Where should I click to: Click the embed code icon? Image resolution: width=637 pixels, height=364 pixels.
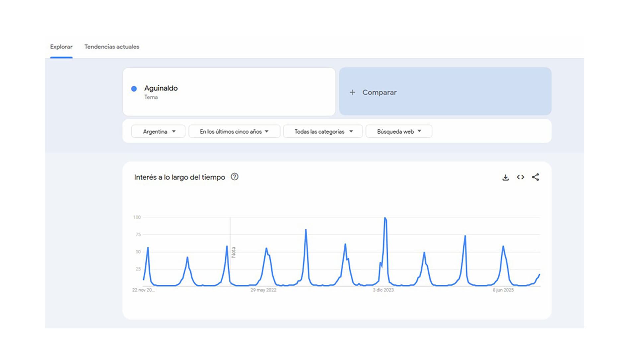point(520,177)
